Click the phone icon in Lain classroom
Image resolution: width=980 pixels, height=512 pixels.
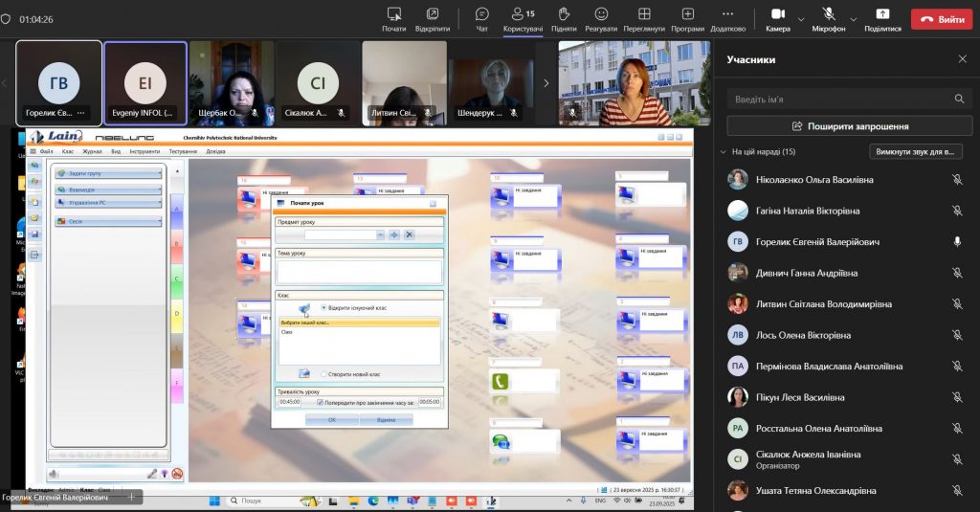500,381
